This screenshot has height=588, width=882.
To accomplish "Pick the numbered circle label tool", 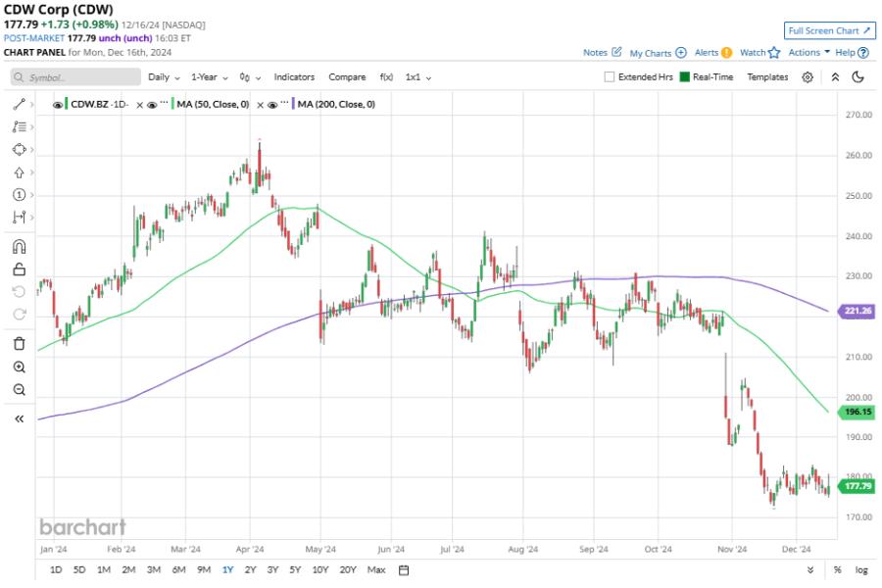I will [x=20, y=195].
